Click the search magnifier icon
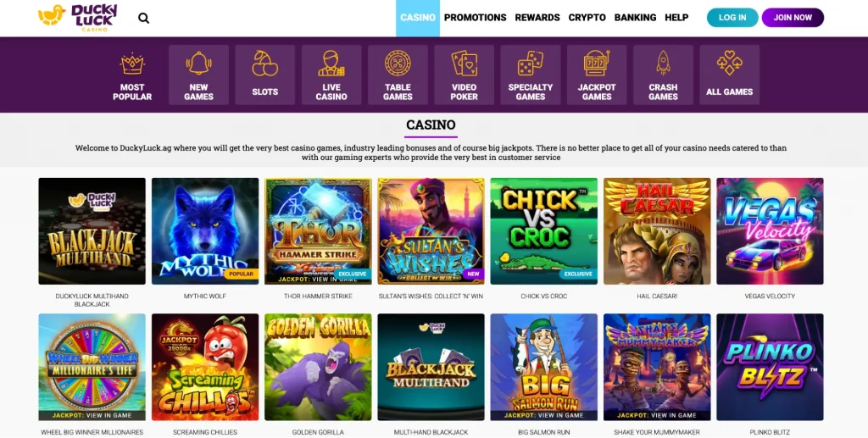Screen dimensions: 868x438 tap(143, 19)
